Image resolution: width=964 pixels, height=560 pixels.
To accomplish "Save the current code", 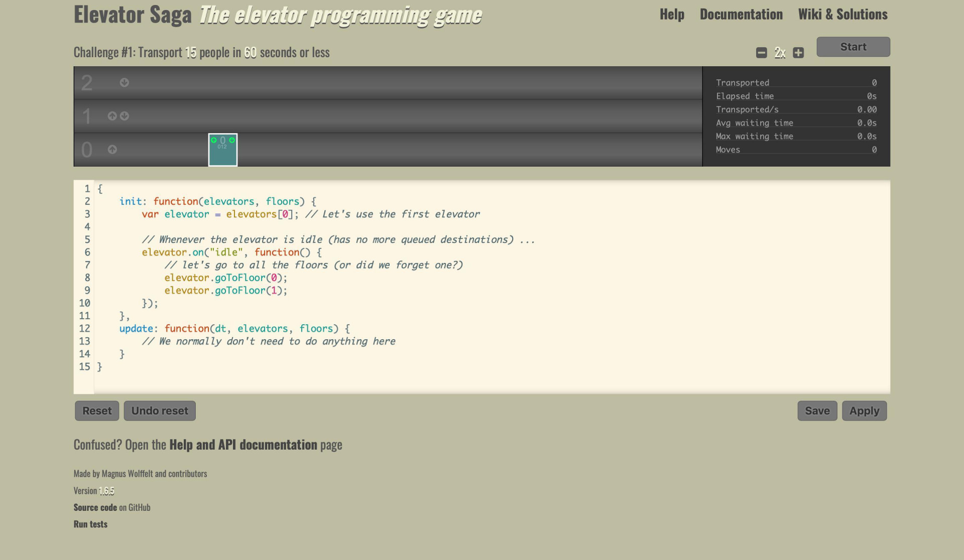I will coord(817,410).
